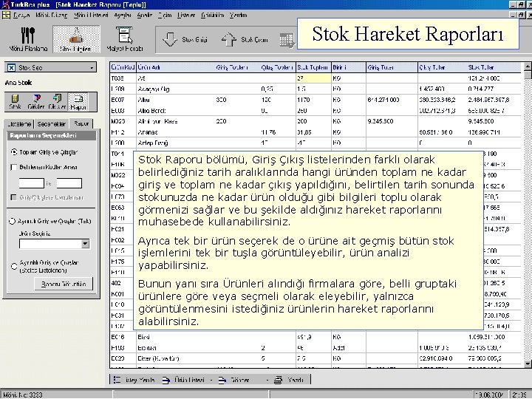Click the Ürün Adı column header

pos(175,67)
